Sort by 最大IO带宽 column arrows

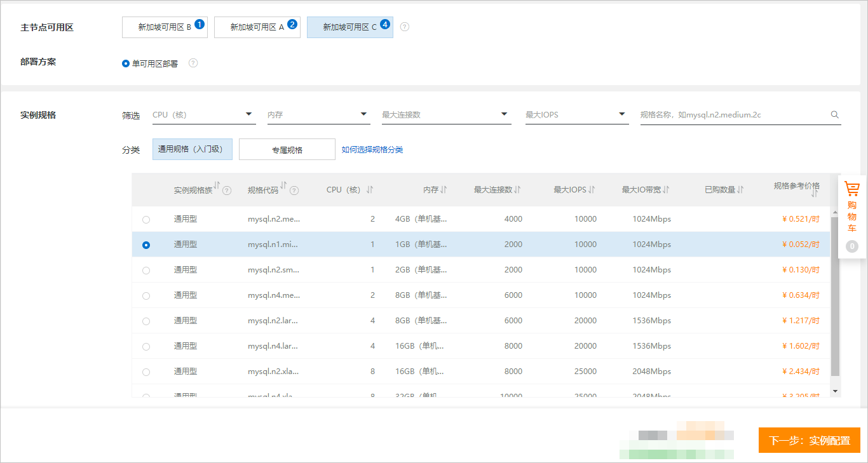667,190
